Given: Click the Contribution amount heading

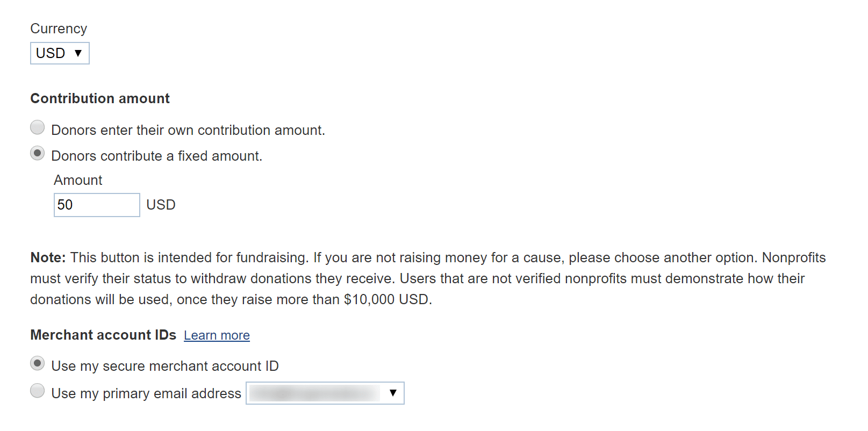Looking at the screenshot, I should pos(100,98).
